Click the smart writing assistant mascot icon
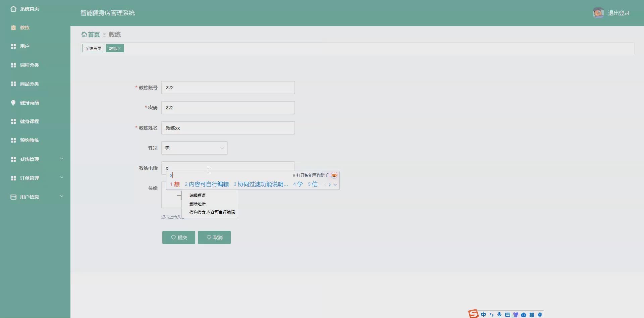 click(x=334, y=175)
